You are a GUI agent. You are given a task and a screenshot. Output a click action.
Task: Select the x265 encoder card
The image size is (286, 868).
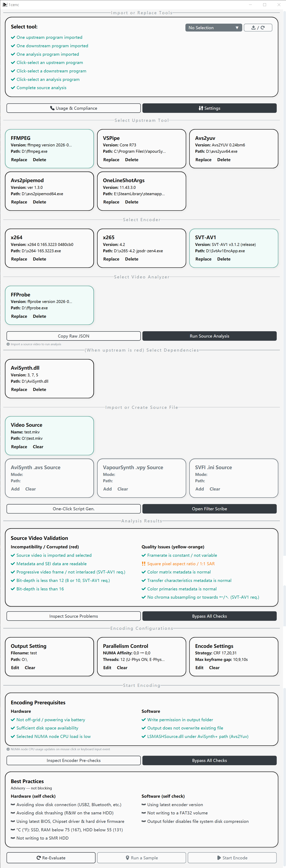[142, 248]
